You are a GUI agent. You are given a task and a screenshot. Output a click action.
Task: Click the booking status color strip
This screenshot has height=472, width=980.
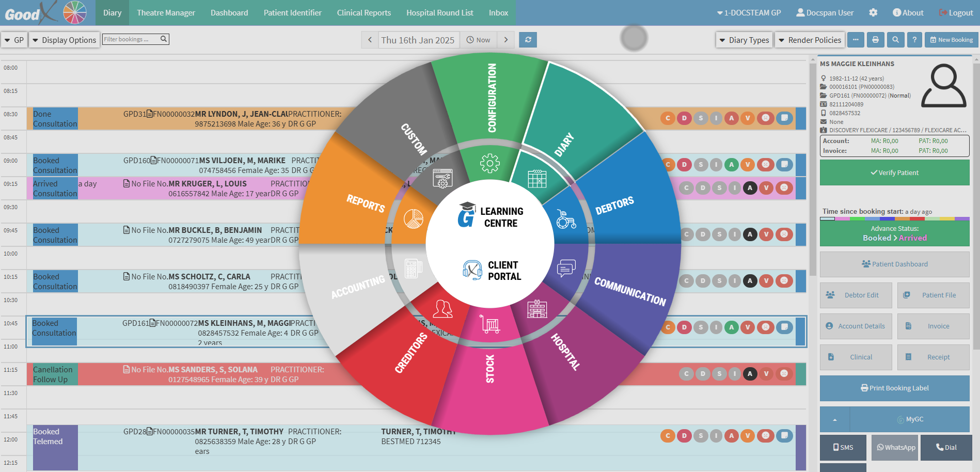point(894,218)
